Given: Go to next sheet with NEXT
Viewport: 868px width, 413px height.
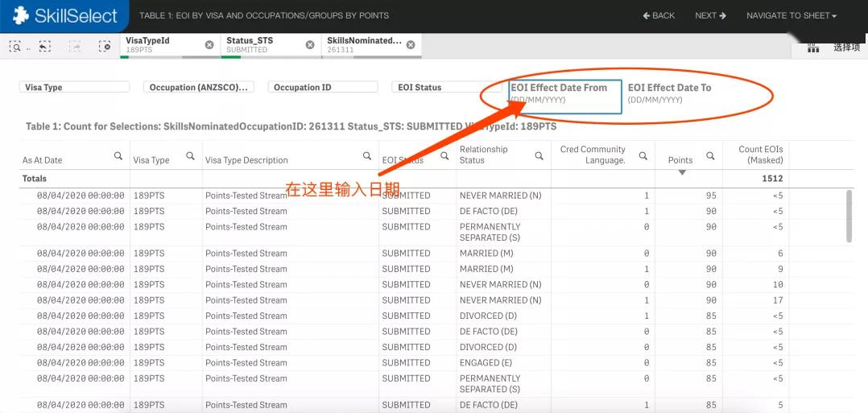Looking at the screenshot, I should pyautogui.click(x=711, y=15).
